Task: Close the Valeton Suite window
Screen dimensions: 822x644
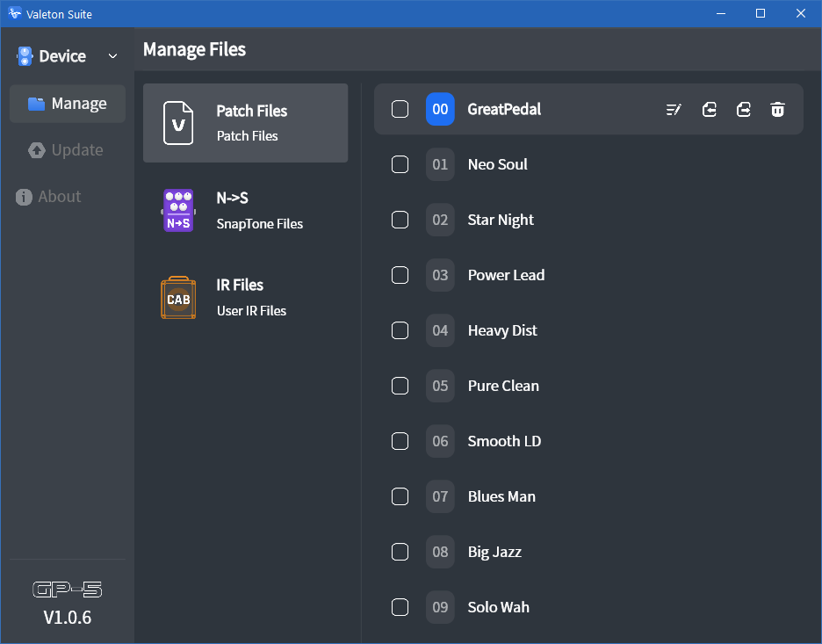Action: (x=801, y=14)
